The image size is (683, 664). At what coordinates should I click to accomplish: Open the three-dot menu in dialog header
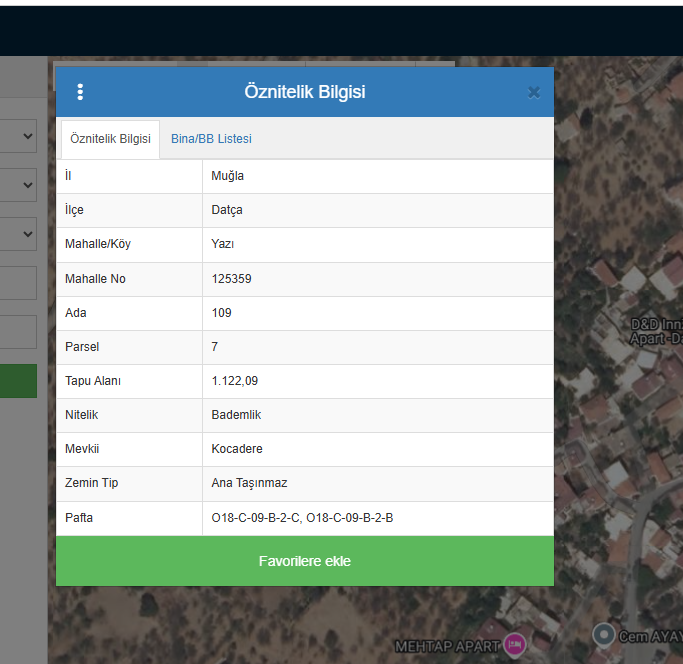pos(80,92)
